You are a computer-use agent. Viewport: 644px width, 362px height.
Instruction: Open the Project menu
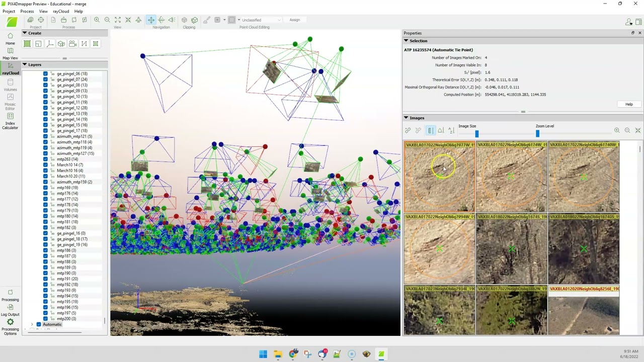pyautogui.click(x=9, y=11)
